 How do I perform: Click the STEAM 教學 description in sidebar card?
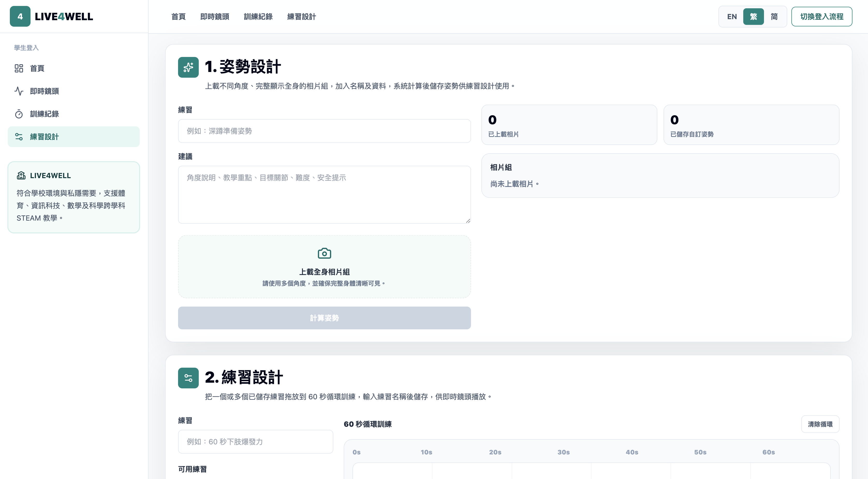71,206
